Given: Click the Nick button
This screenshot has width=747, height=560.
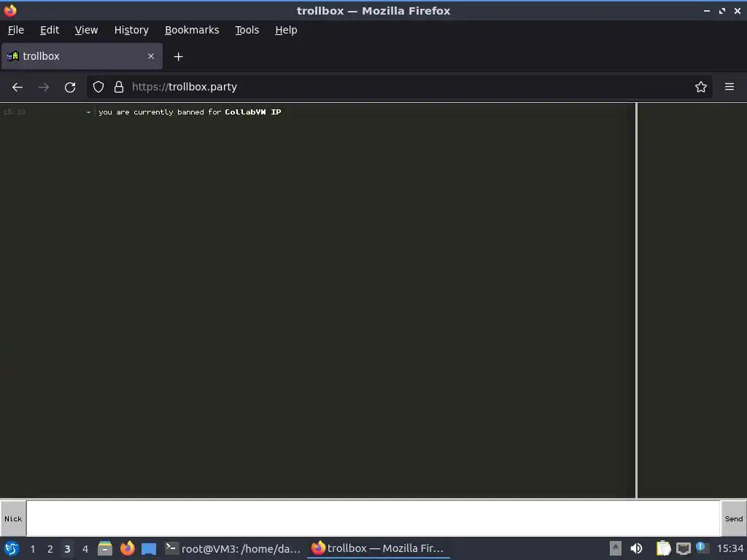Looking at the screenshot, I should (x=13, y=518).
